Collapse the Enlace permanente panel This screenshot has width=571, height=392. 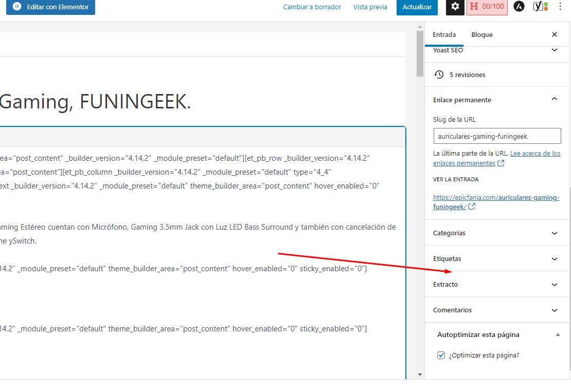497,100
